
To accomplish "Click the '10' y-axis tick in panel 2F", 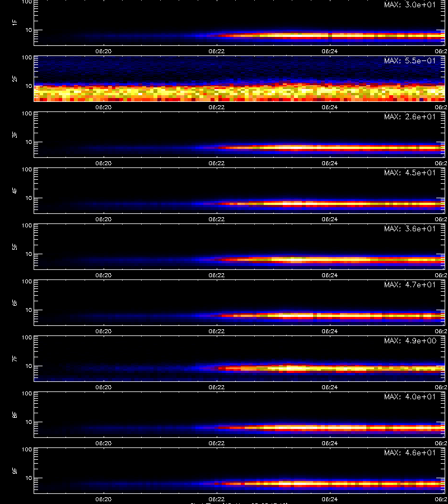I will [x=29, y=86].
